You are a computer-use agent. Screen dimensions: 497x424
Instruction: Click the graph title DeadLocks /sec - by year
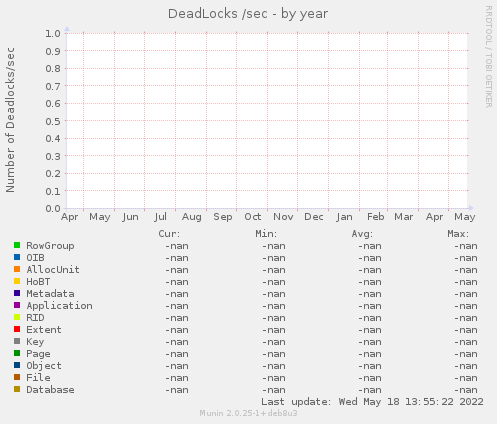248,14
